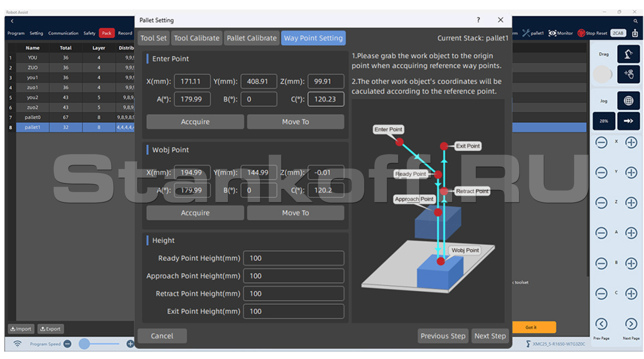Click the Next Step button
The height and width of the screenshot is (359, 644).
coord(490,336)
